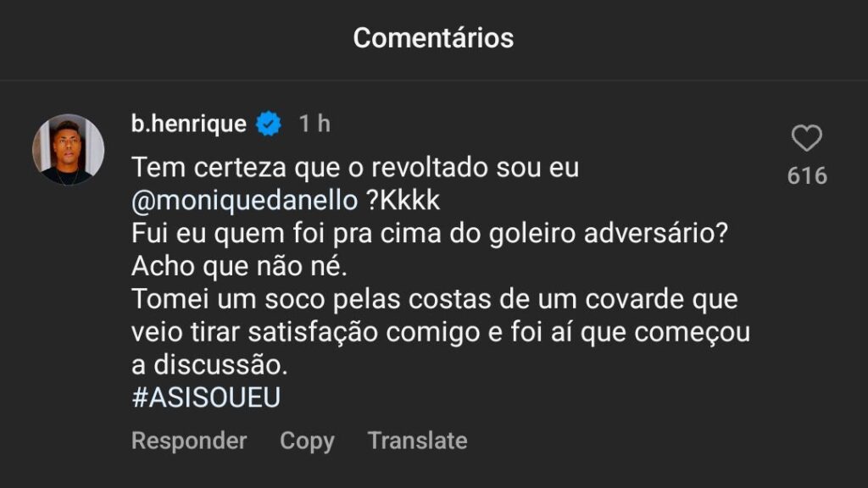Open the b.henrique username link
Image resolution: width=868 pixels, height=488 pixels.
188,125
